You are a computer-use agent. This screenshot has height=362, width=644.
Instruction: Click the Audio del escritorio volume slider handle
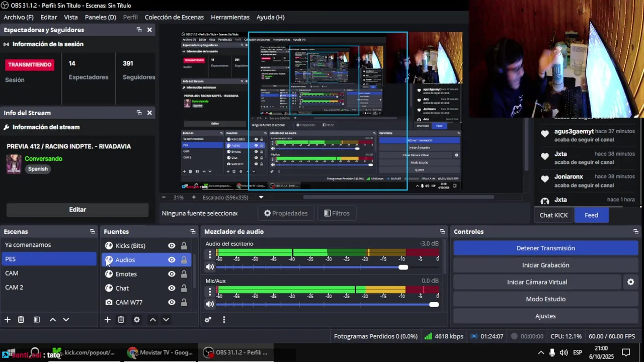point(403,267)
